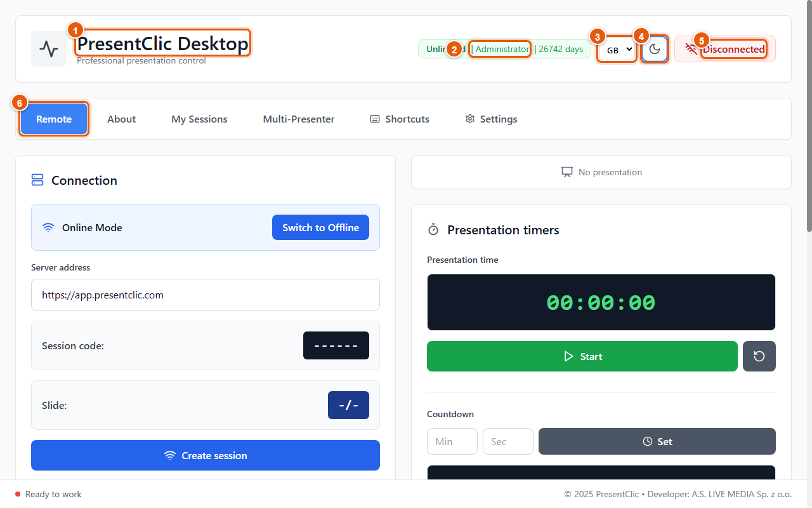Click the red status dot beside Ready to work
This screenshot has height=508, width=812.
pyautogui.click(x=18, y=494)
